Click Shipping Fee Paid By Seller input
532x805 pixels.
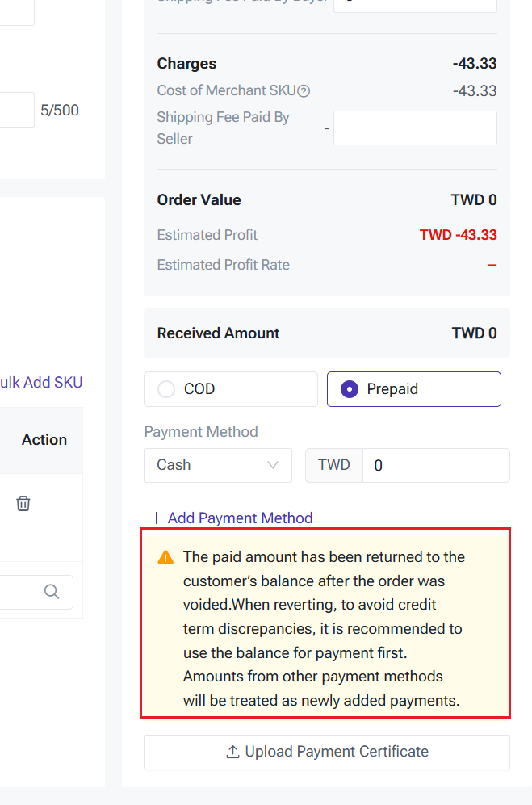coord(415,128)
